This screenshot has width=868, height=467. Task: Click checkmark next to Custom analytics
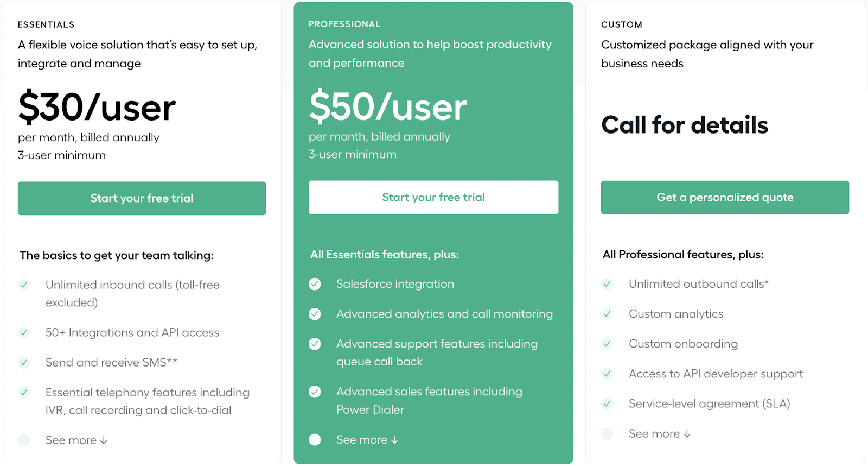click(607, 314)
